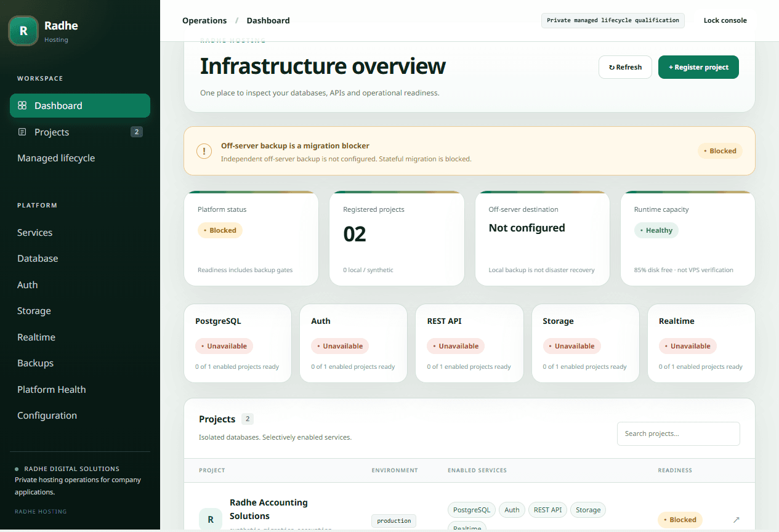The image size is (779, 532).
Task: Click Lock console in the header
Action: [x=725, y=20]
